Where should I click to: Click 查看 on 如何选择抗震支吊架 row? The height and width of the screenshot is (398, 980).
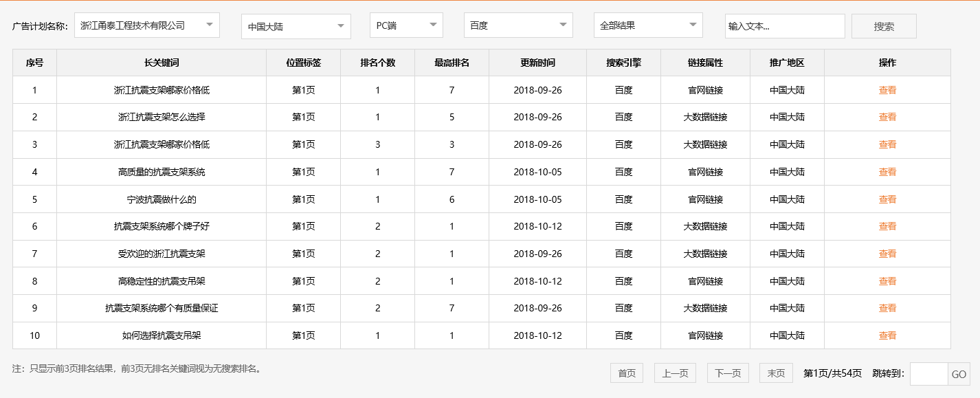click(x=887, y=335)
